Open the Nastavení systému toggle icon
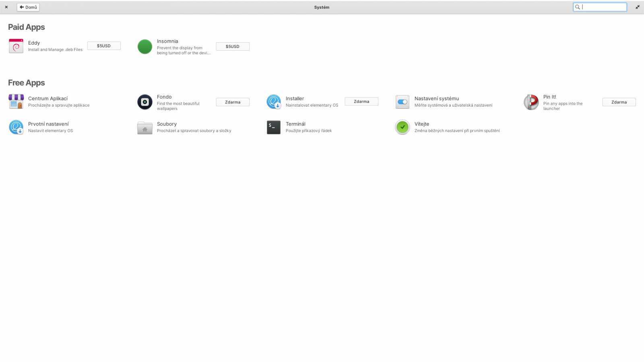The image size is (644, 362). 402,102
